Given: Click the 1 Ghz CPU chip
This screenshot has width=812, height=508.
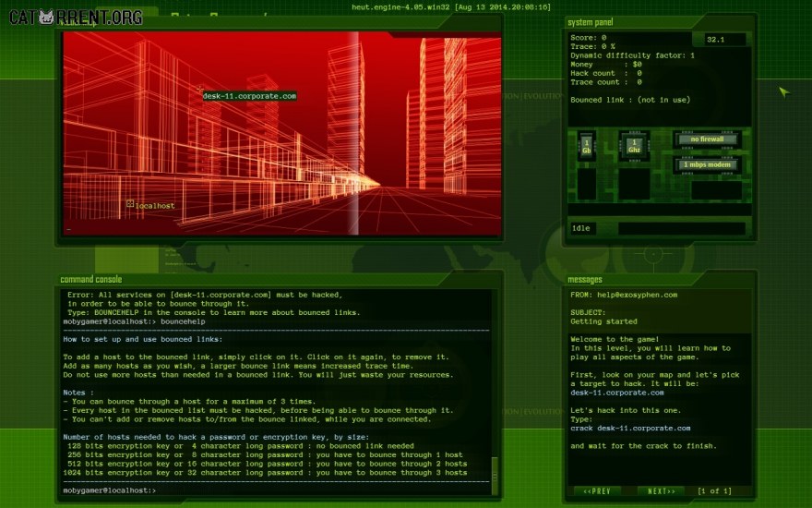Looking at the screenshot, I should [634, 146].
